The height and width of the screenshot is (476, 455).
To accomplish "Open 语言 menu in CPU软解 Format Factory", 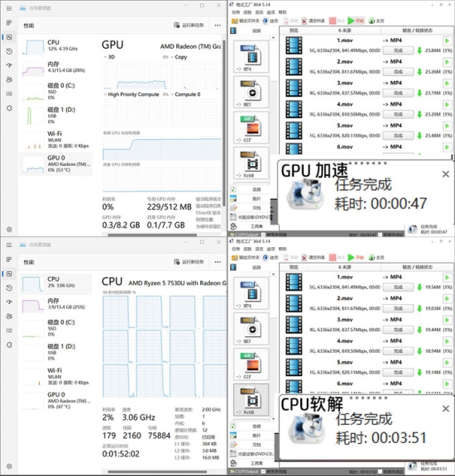I will 259,249.
